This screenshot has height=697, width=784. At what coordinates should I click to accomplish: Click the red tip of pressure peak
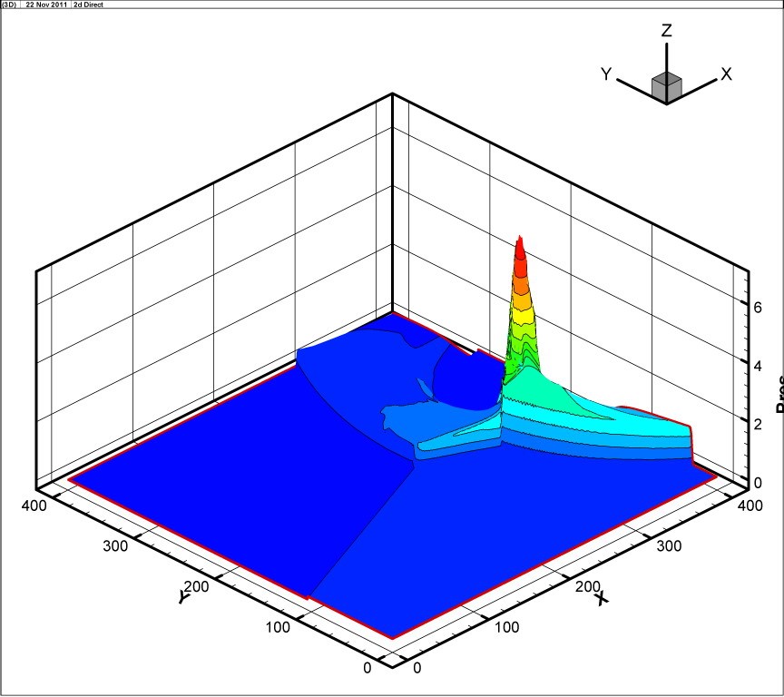tap(520, 245)
